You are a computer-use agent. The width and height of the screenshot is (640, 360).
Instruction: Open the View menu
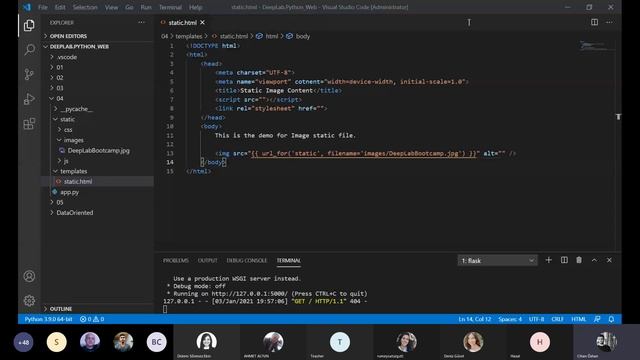[x=111, y=7]
